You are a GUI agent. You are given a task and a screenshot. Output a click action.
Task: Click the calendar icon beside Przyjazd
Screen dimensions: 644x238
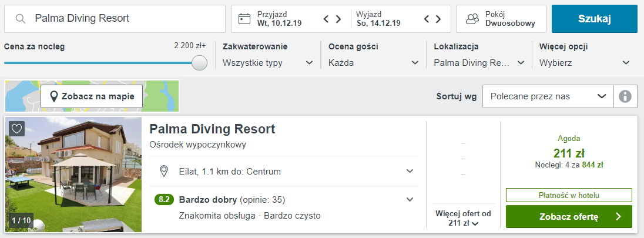click(x=244, y=19)
